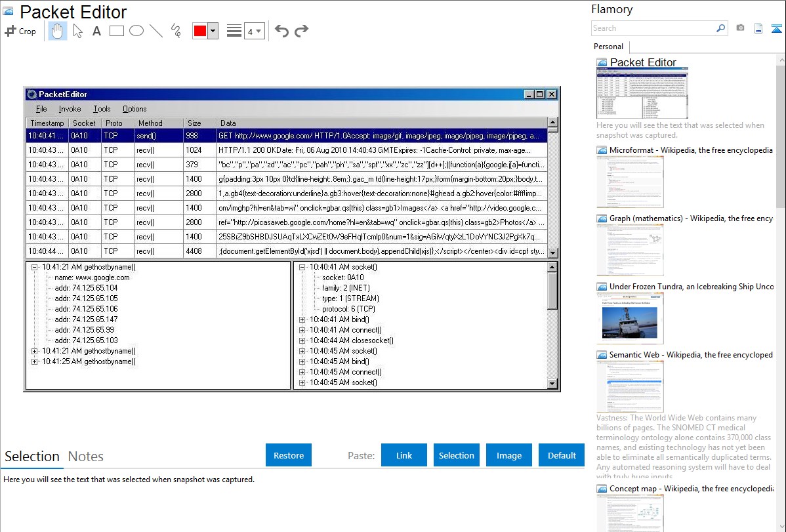786x532 pixels.
Task: Open the Personal tab in Flamory panel
Action: [609, 47]
